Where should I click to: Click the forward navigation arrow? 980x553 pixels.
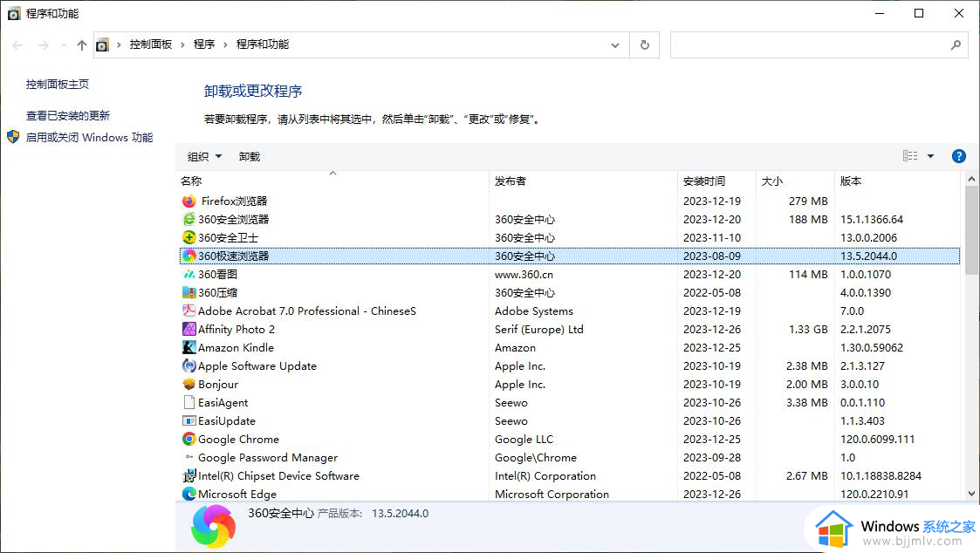43,45
